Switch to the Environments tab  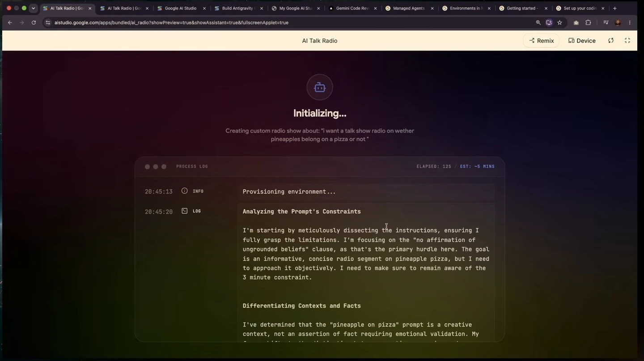466,8
